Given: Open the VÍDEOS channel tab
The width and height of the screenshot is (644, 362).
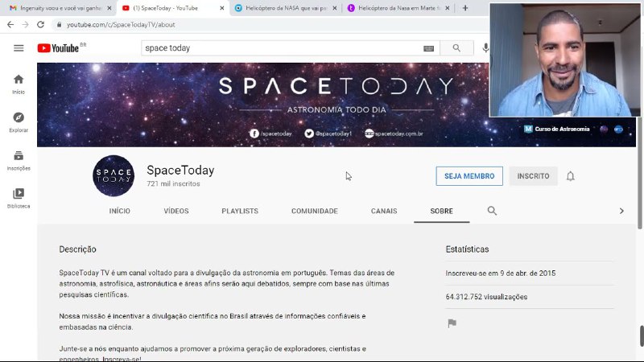Looking at the screenshot, I should 176,211.
